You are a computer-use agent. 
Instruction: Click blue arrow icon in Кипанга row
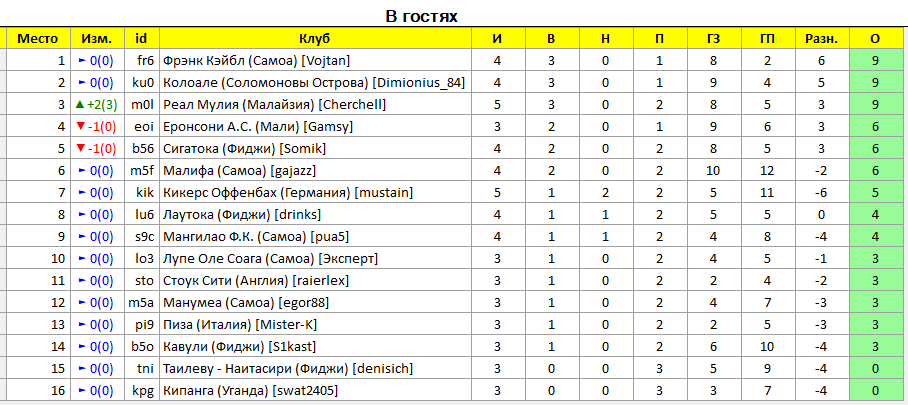tap(81, 390)
